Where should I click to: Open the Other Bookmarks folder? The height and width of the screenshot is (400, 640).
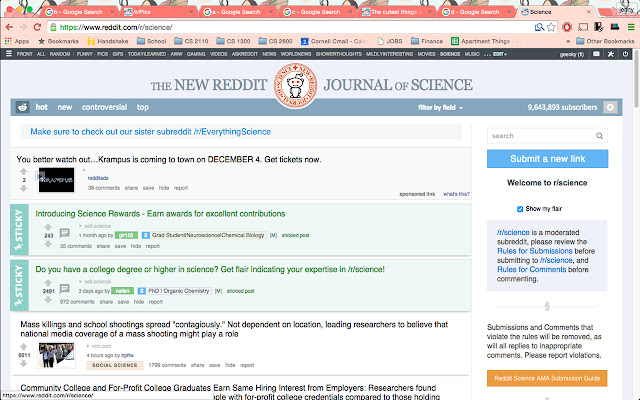point(605,41)
